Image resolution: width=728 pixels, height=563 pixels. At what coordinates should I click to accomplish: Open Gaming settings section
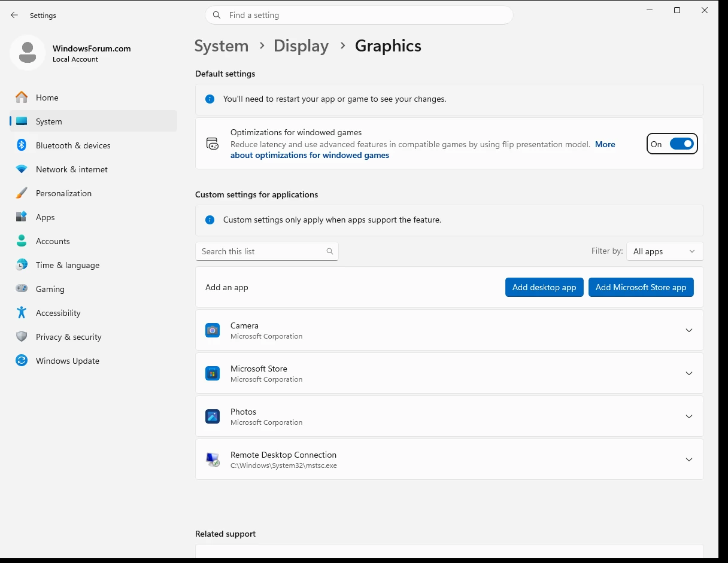click(93, 289)
